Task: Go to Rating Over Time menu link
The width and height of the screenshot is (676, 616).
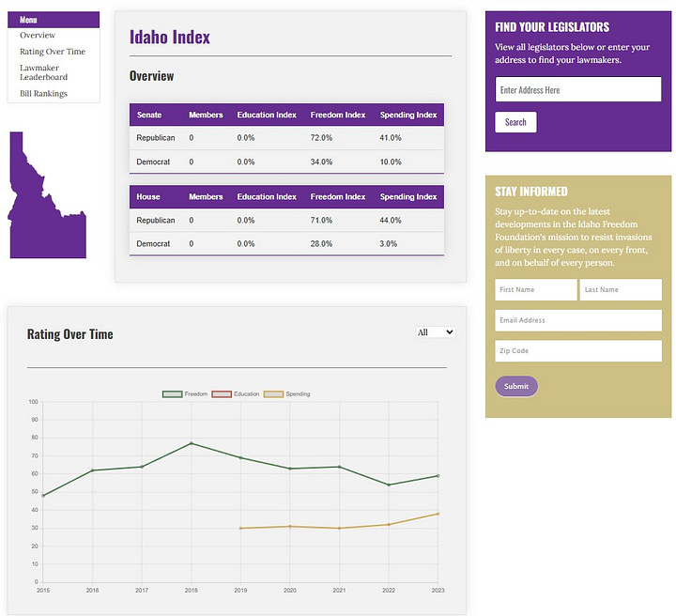Action: point(53,52)
